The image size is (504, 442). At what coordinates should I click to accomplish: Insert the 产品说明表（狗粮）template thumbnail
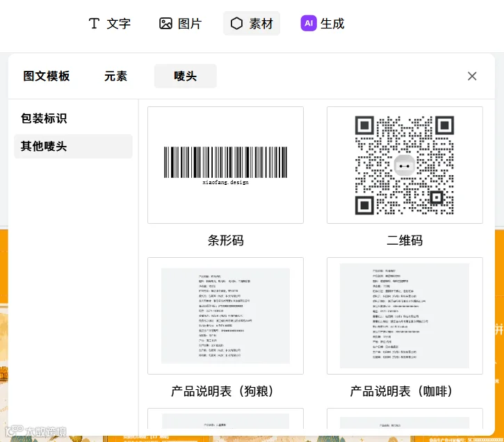pyautogui.click(x=225, y=316)
